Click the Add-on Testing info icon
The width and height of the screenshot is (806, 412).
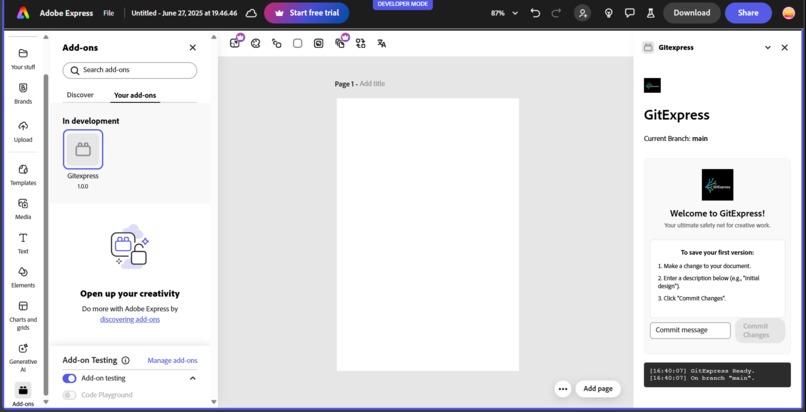(125, 361)
